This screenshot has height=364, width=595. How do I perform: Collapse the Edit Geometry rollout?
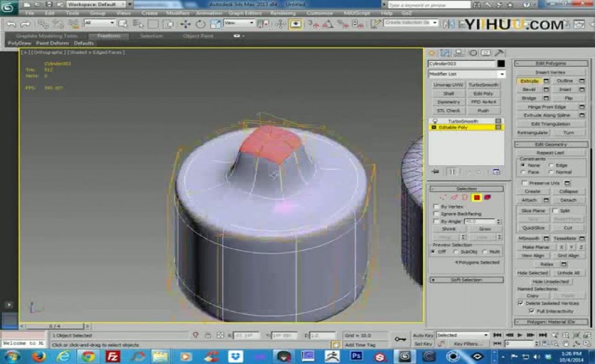coord(551,144)
